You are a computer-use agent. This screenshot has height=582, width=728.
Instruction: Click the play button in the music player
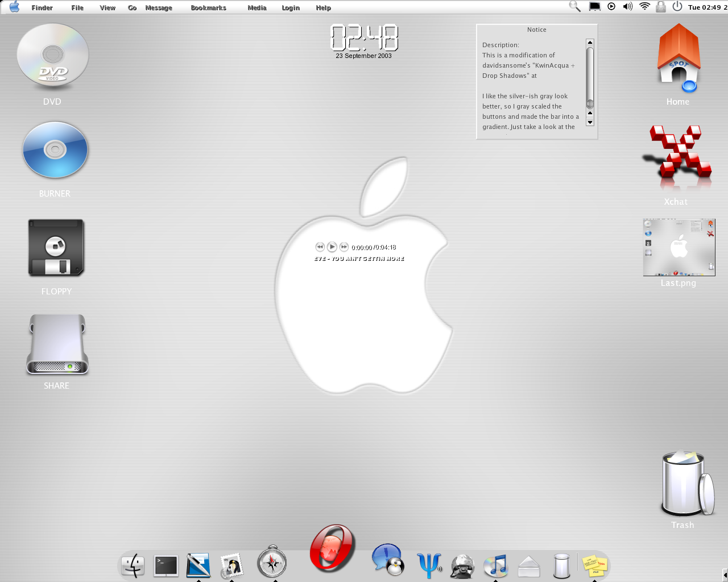click(332, 247)
